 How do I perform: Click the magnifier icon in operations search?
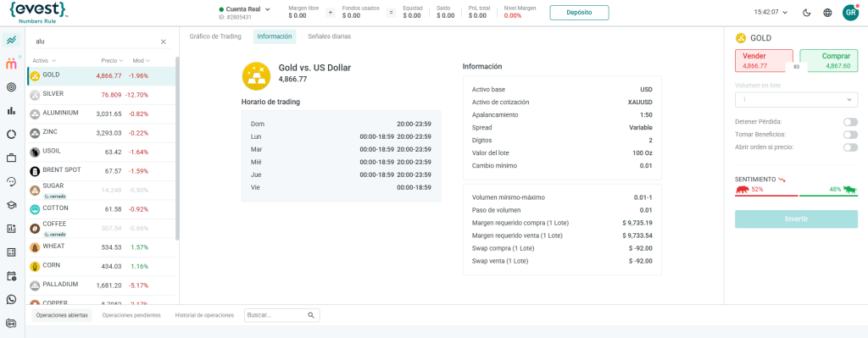click(x=311, y=315)
